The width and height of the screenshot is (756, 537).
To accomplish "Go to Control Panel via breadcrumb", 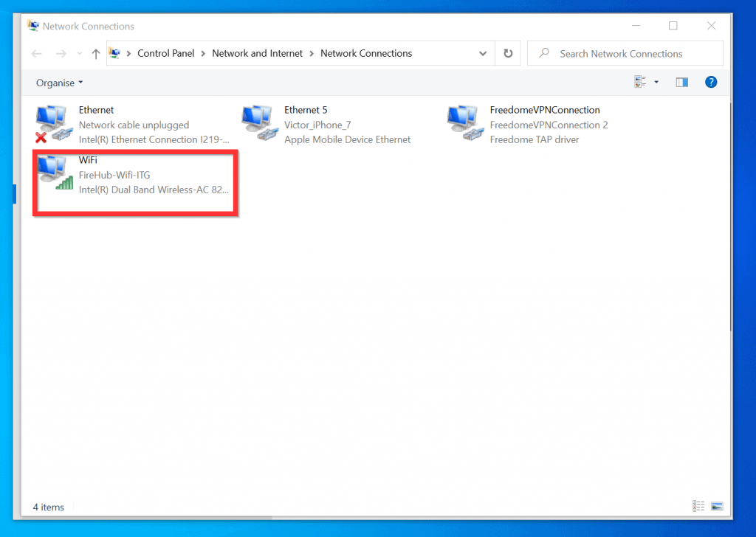I will (x=165, y=53).
